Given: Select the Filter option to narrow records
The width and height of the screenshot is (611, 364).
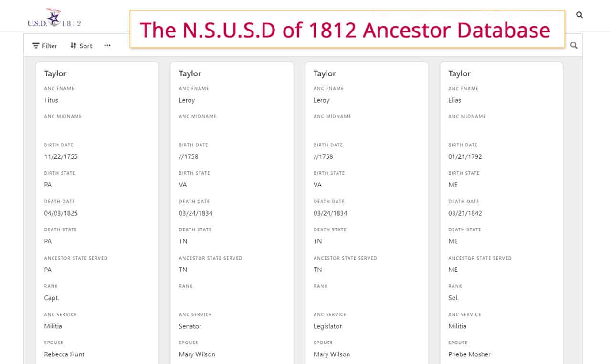Looking at the screenshot, I should pyautogui.click(x=44, y=45).
